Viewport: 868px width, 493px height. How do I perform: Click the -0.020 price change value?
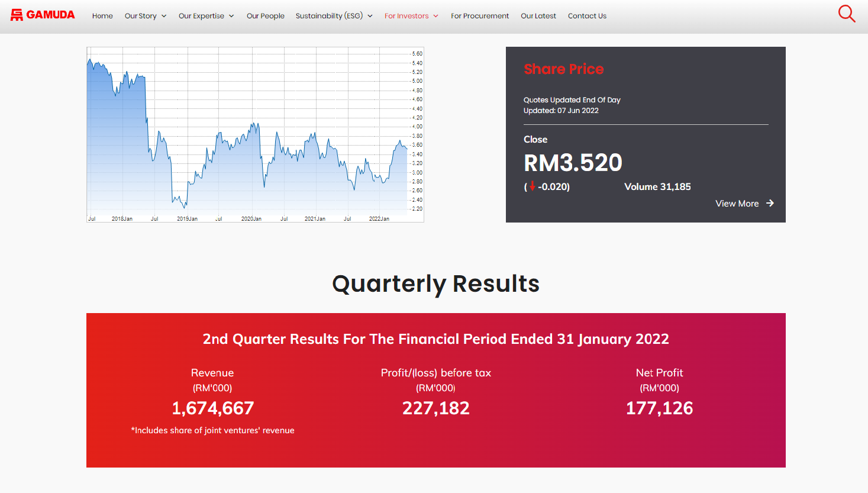(554, 186)
